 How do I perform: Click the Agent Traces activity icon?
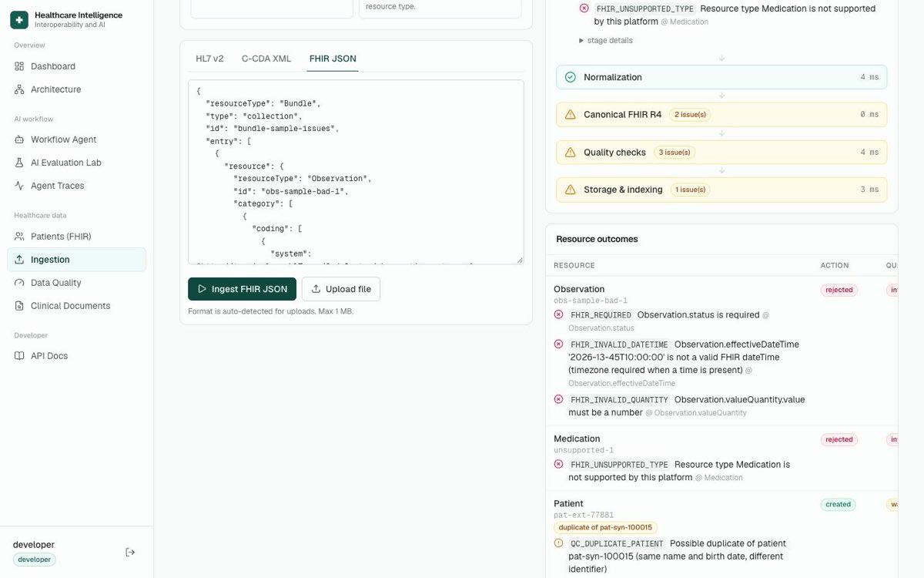coord(19,186)
